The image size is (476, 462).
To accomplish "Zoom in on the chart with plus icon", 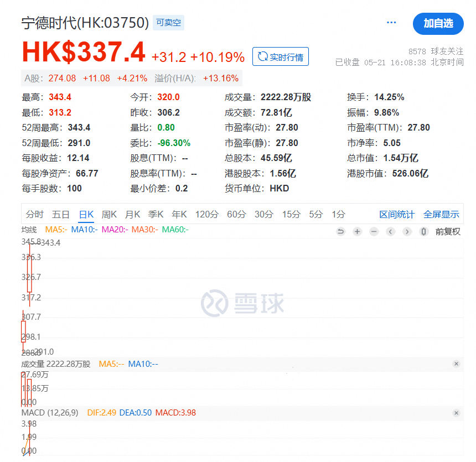I will click(357, 231).
